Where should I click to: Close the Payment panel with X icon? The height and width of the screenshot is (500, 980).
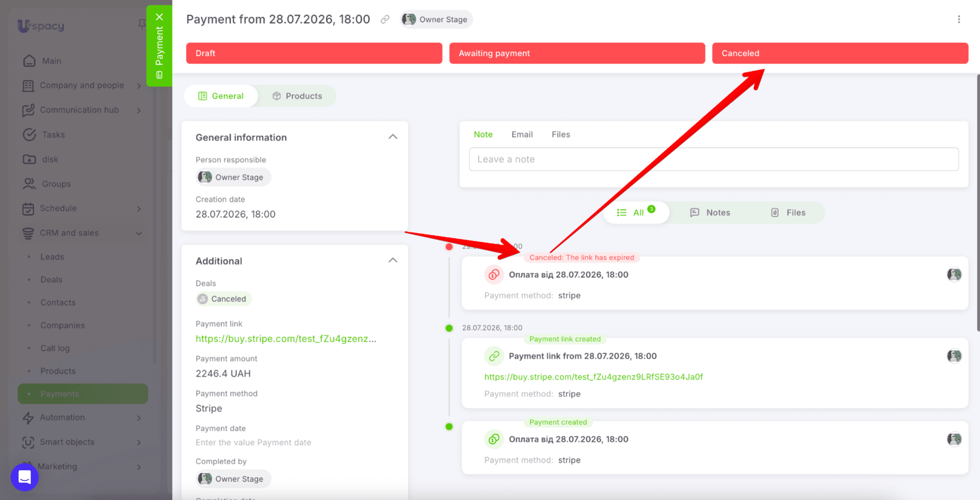click(159, 17)
